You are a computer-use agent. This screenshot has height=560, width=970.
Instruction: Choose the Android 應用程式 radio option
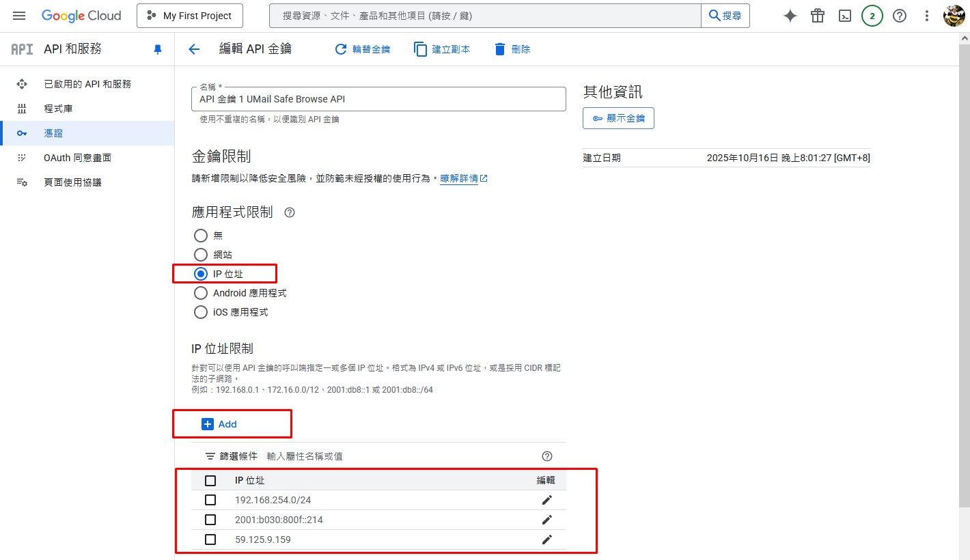point(201,293)
